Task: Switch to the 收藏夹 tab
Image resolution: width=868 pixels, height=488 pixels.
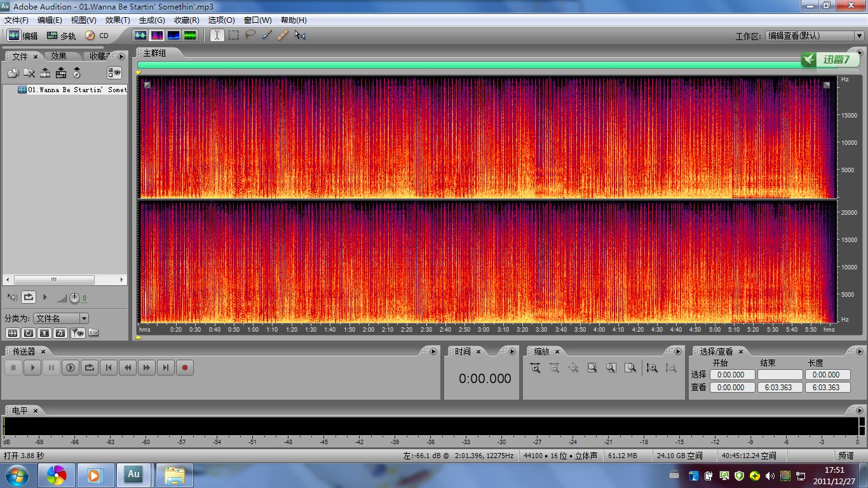Action: coord(98,57)
